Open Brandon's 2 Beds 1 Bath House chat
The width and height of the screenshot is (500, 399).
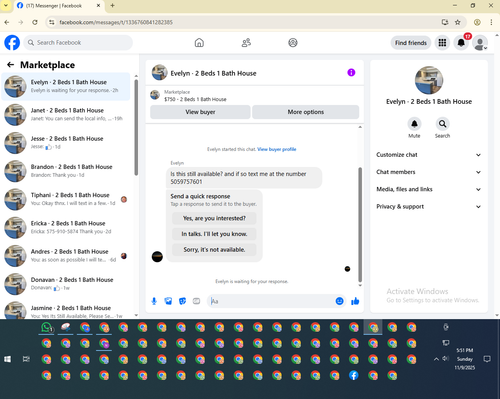[x=67, y=171]
